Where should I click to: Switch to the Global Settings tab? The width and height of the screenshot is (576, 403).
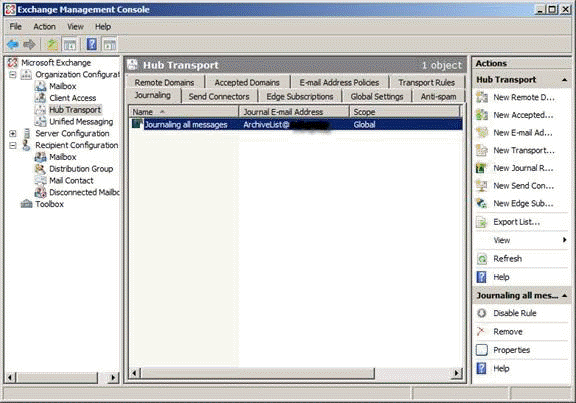click(x=377, y=97)
